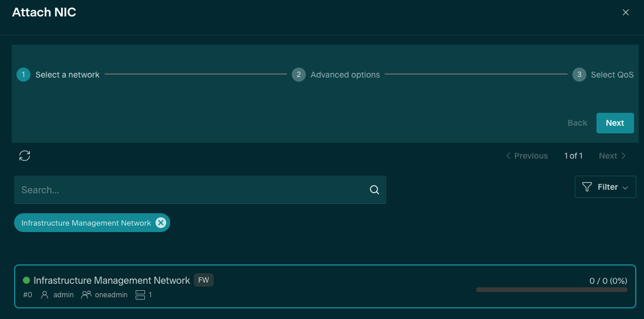Viewport: 644px width, 319px height.
Task: Click the cluster server icon
Action: (140, 295)
